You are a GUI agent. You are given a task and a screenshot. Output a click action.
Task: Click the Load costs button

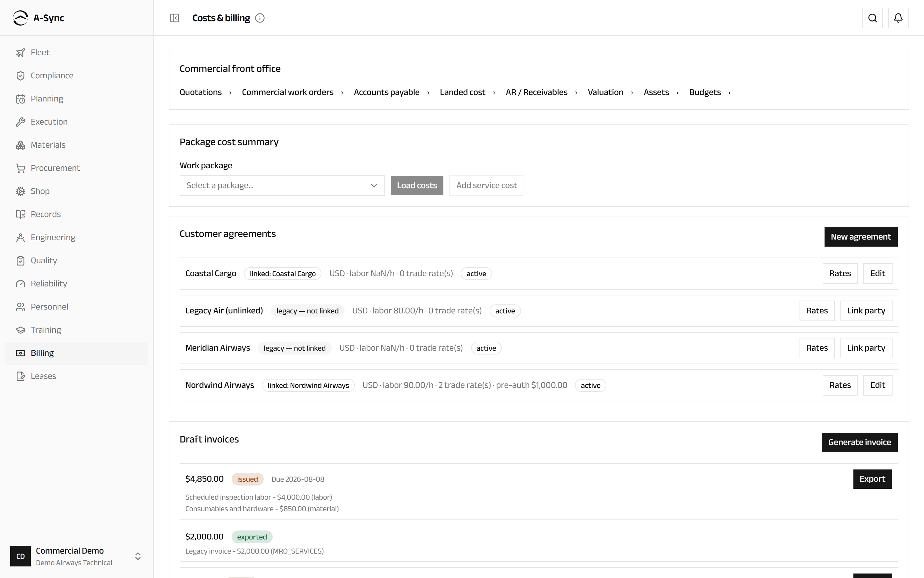tap(417, 185)
